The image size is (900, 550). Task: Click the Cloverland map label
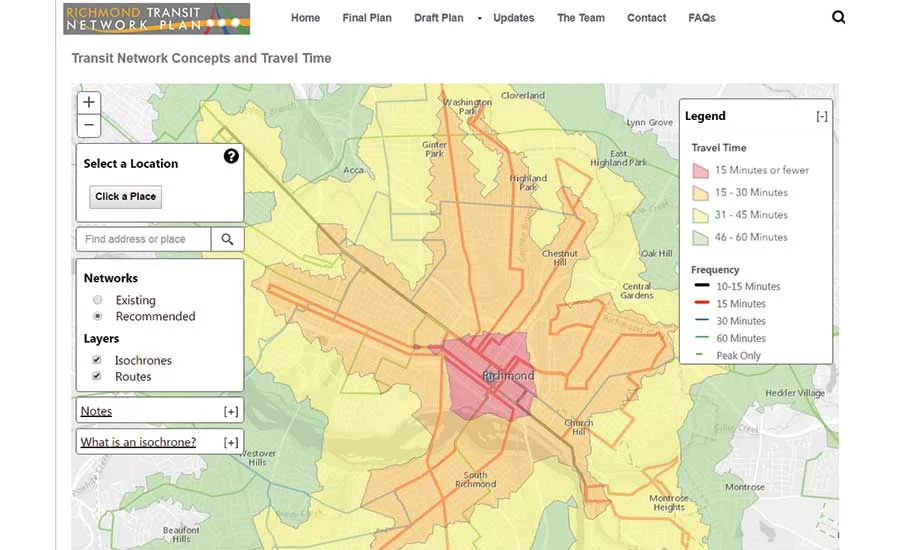click(x=522, y=95)
